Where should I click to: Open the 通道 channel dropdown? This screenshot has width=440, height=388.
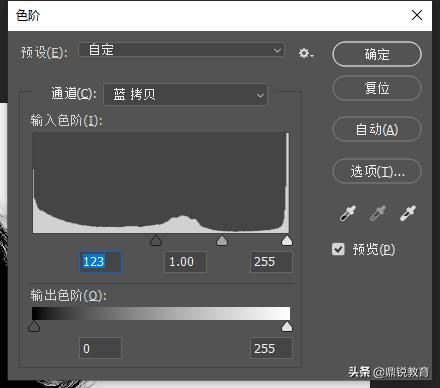[186, 94]
